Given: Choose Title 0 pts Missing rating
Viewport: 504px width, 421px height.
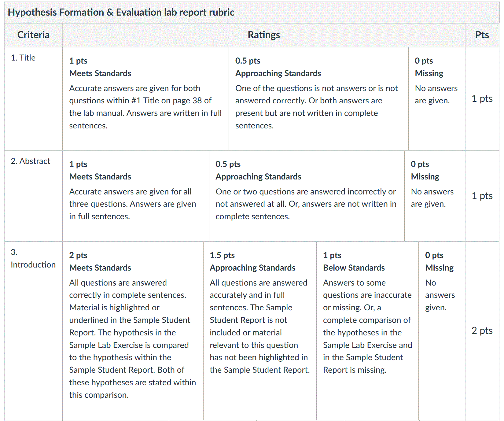Looking at the screenshot, I should click(x=437, y=98).
